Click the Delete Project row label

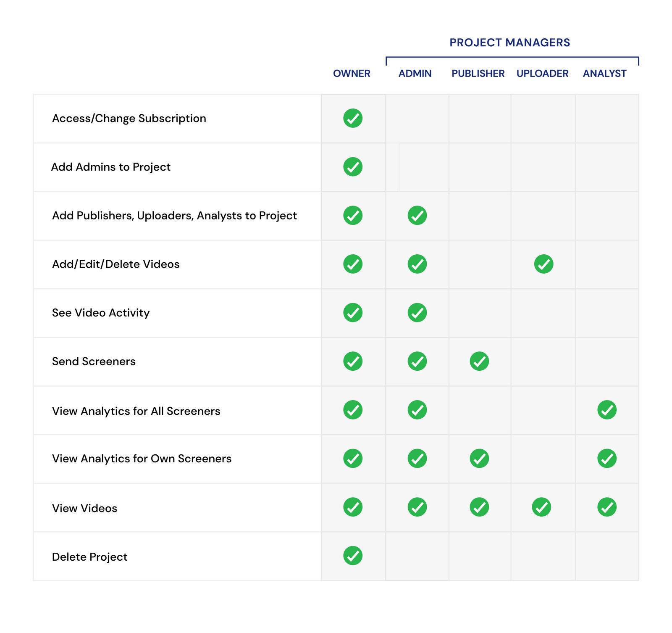pos(89,557)
